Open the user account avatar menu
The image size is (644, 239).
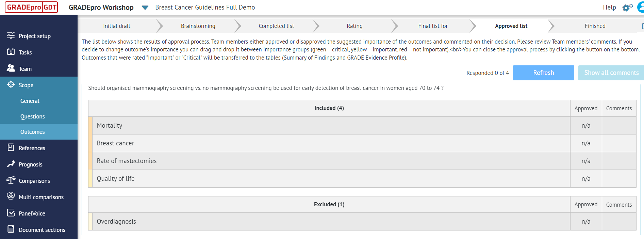pos(641,7)
